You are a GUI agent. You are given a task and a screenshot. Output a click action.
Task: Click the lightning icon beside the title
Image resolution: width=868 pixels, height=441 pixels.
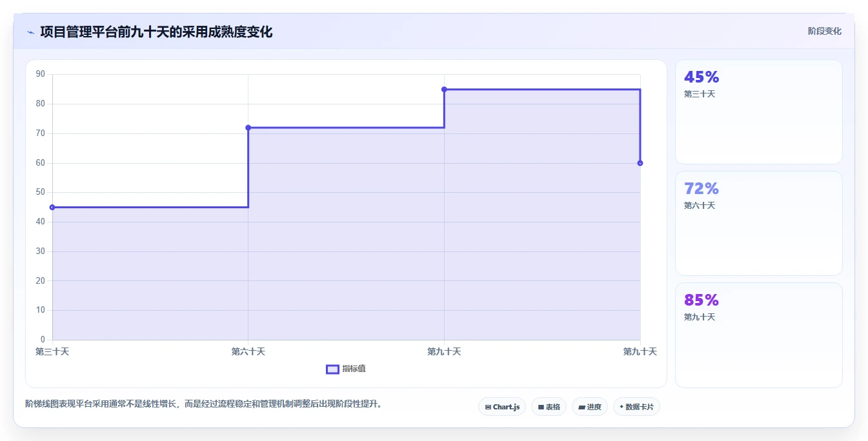(30, 32)
